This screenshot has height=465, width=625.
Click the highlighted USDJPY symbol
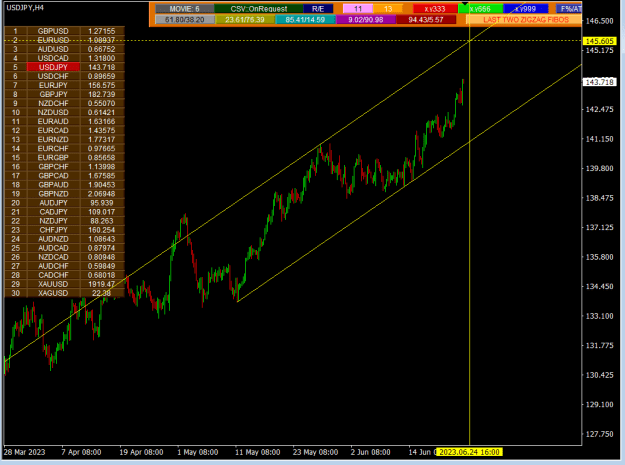(53, 67)
